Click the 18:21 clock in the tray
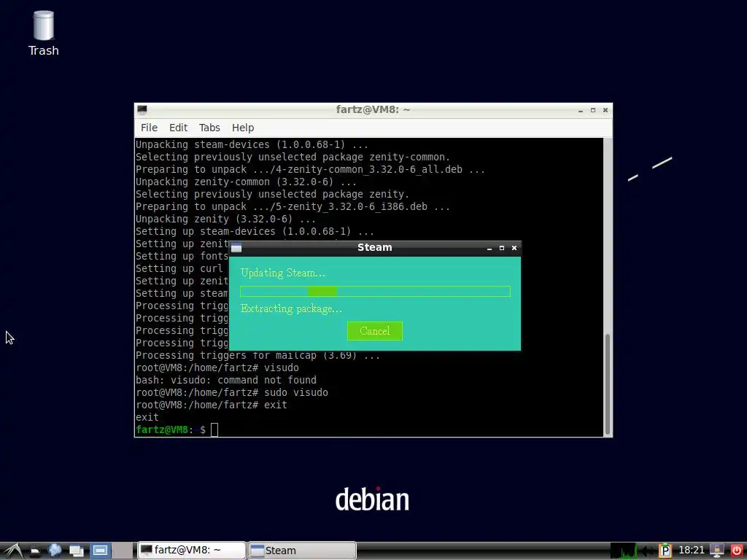This screenshot has width=747, height=560. coord(692,551)
